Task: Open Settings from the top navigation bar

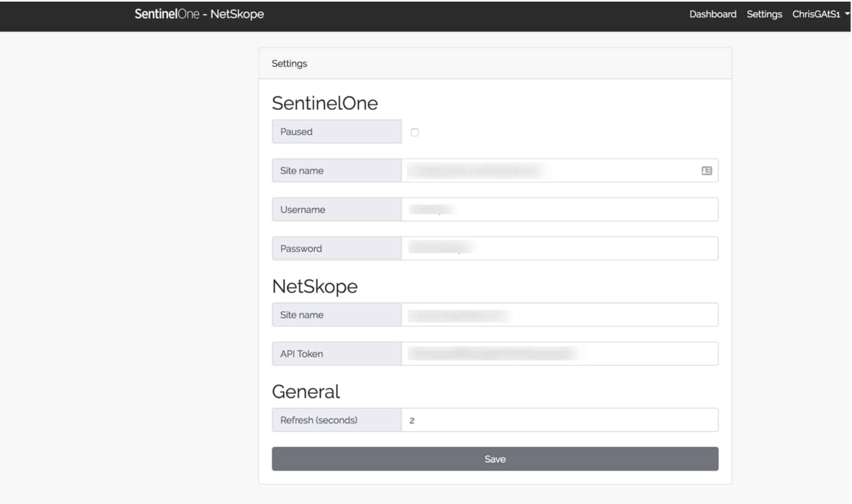Action: click(764, 14)
